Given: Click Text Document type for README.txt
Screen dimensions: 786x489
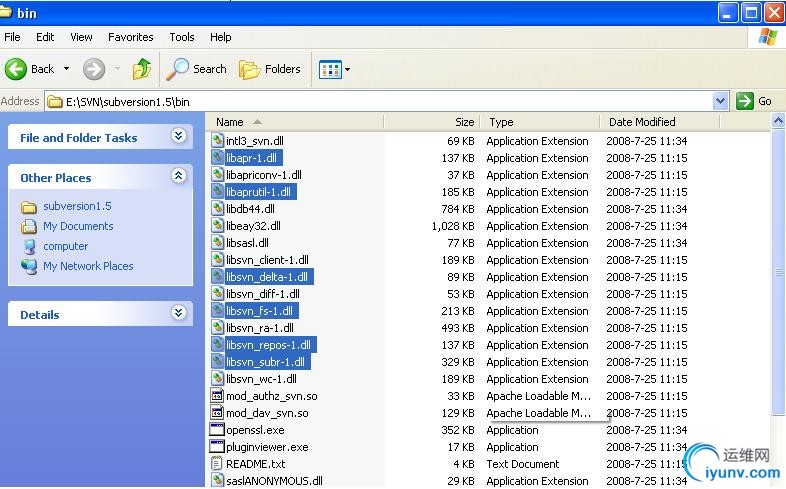Looking at the screenshot, I should [523, 464].
